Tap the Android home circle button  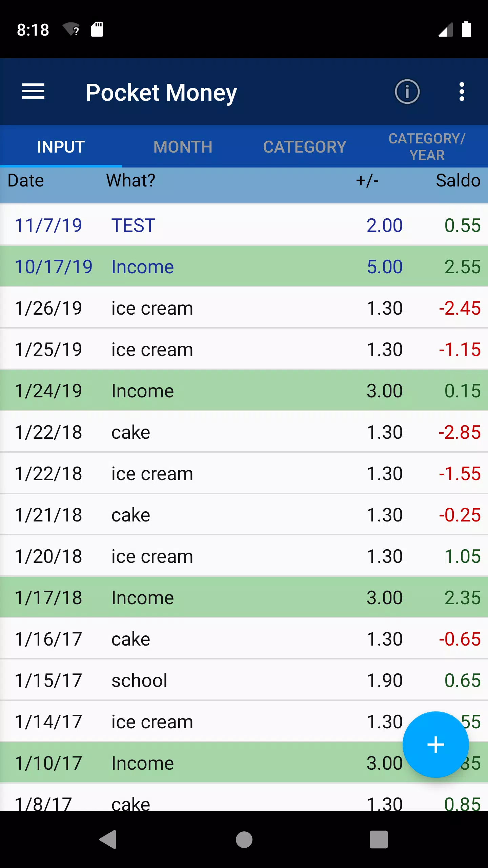click(x=244, y=840)
